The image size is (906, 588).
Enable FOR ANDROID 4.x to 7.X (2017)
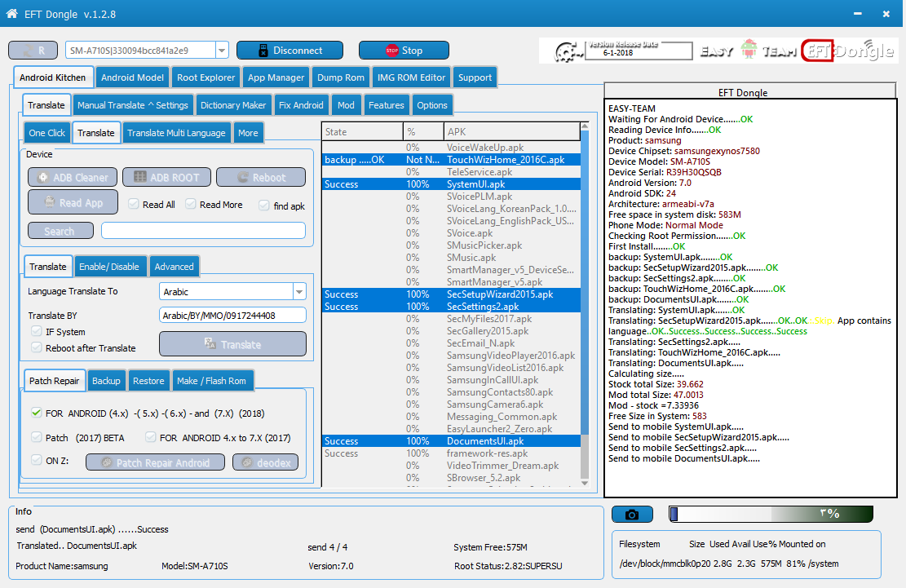coord(151,436)
